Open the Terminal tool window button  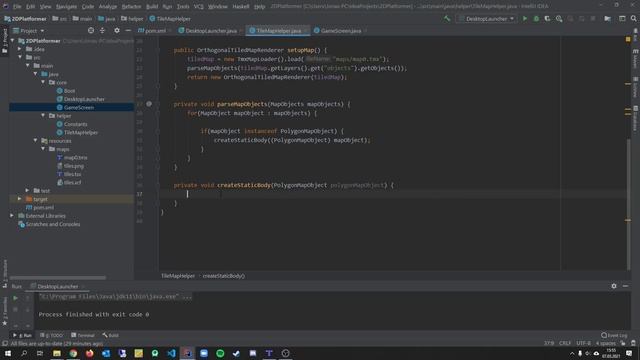pos(83,335)
